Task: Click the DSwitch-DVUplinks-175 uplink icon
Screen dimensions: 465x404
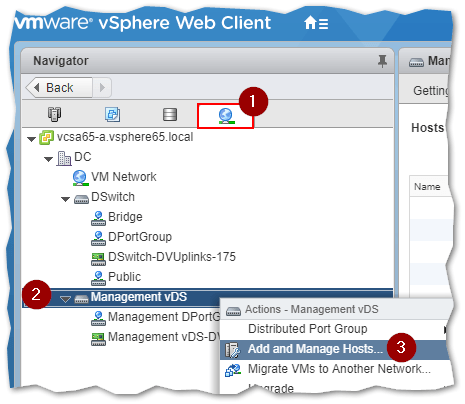Action: click(x=98, y=259)
